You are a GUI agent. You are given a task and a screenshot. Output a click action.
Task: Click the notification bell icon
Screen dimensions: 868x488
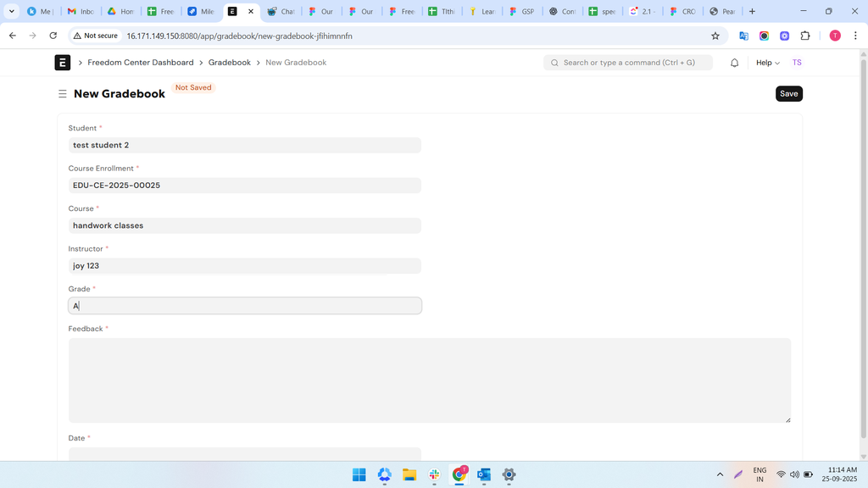click(735, 63)
